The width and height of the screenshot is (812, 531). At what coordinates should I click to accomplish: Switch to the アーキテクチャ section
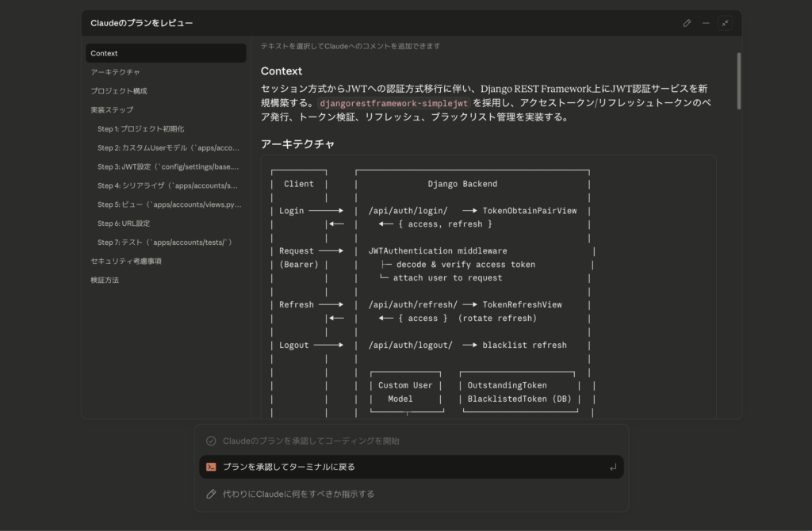coord(114,71)
